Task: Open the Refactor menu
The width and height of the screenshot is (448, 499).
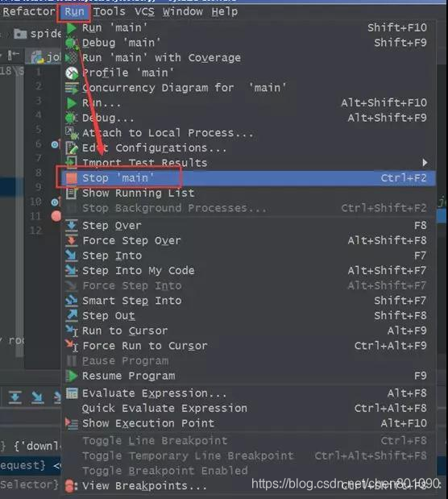Action: 29,12
